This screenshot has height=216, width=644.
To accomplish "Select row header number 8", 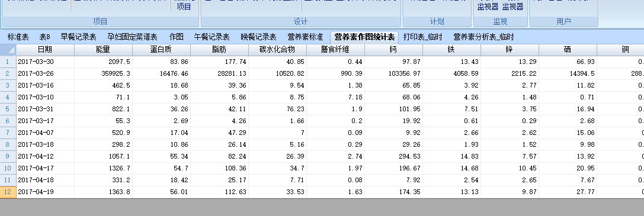I will (x=8, y=144).
